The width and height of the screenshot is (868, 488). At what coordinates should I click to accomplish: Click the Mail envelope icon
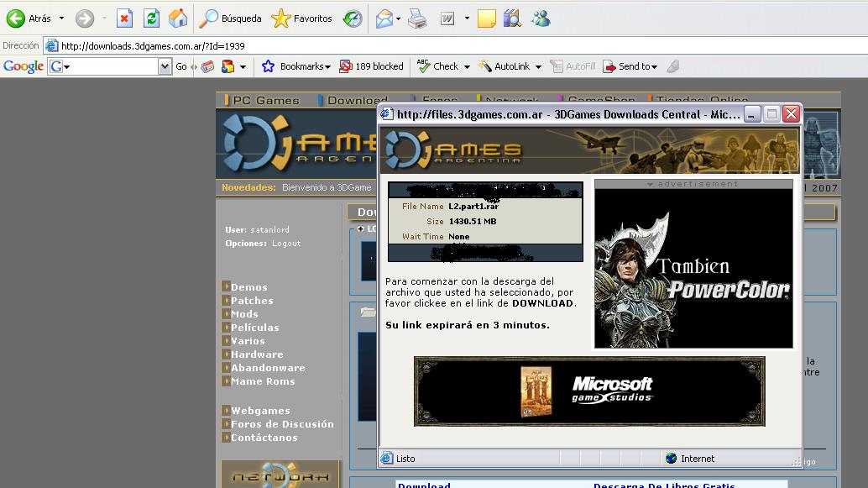point(384,18)
